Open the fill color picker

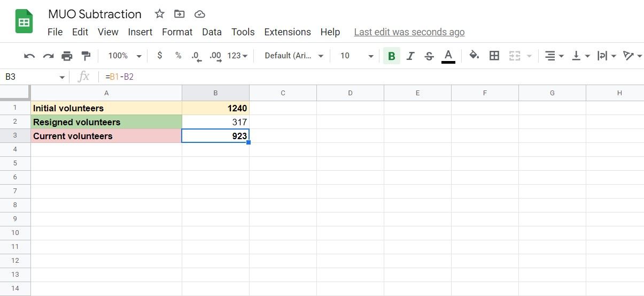point(474,55)
